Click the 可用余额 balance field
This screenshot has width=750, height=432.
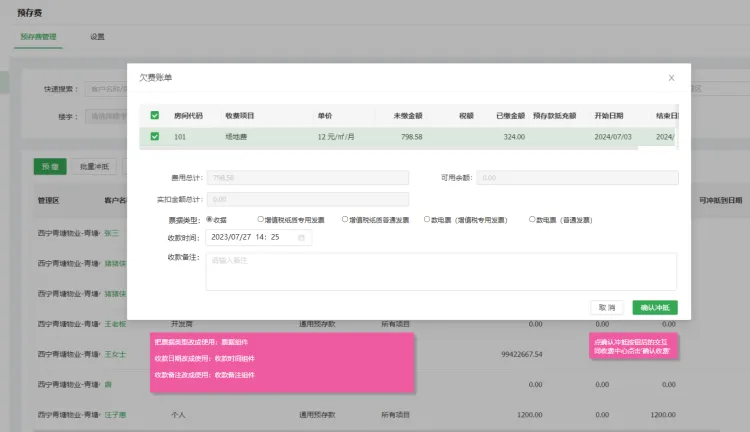point(577,178)
